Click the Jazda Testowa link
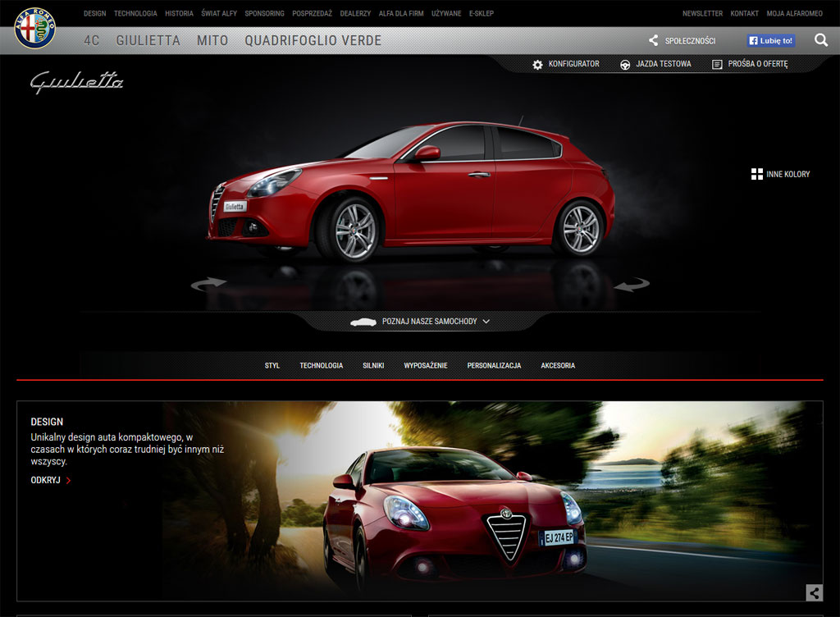The width and height of the screenshot is (840, 617). [x=664, y=64]
